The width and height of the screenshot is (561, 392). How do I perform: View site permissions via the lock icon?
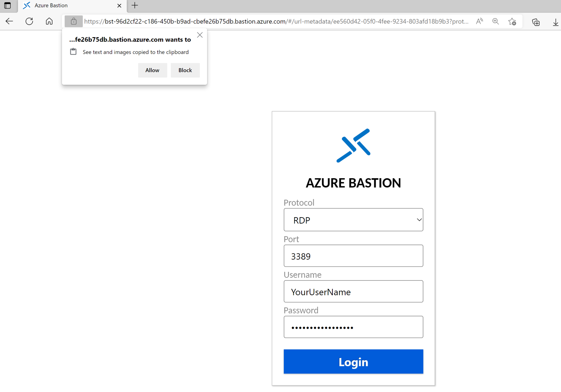pos(73,21)
